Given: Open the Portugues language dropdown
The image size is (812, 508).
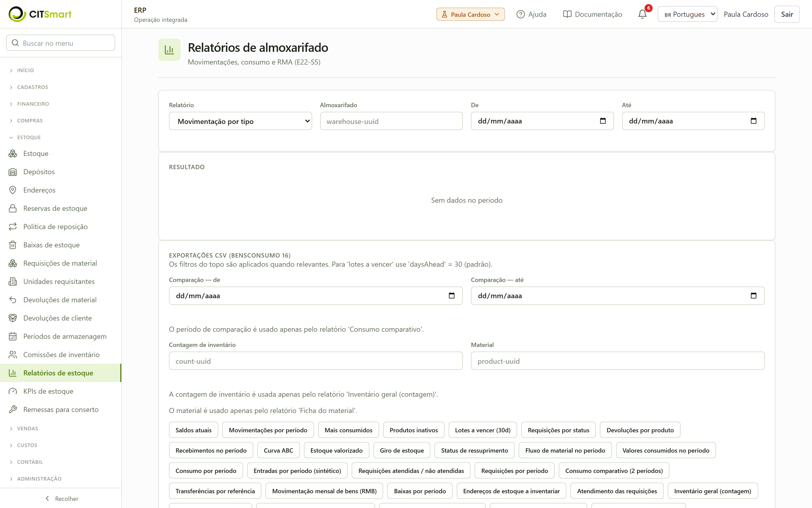Looking at the screenshot, I should click(687, 14).
